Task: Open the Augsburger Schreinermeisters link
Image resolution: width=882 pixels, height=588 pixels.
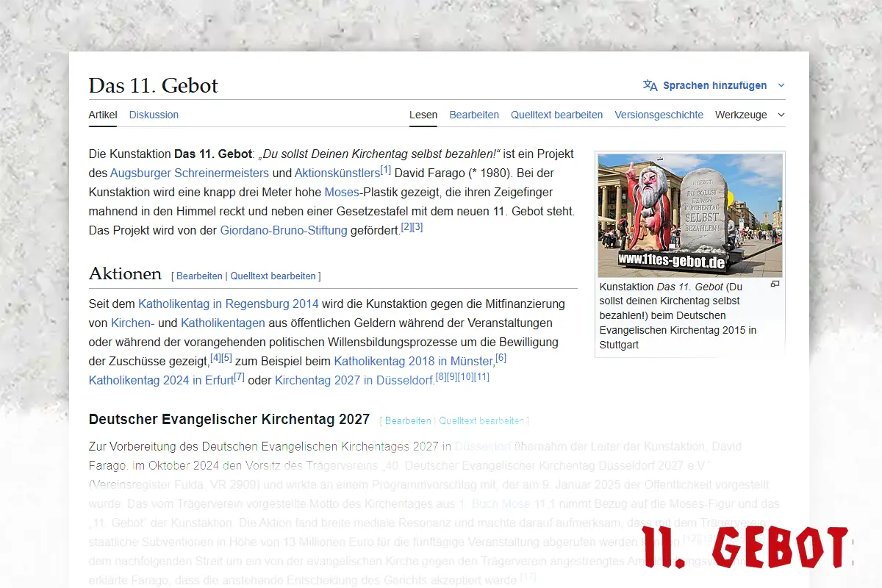Action: [x=190, y=173]
